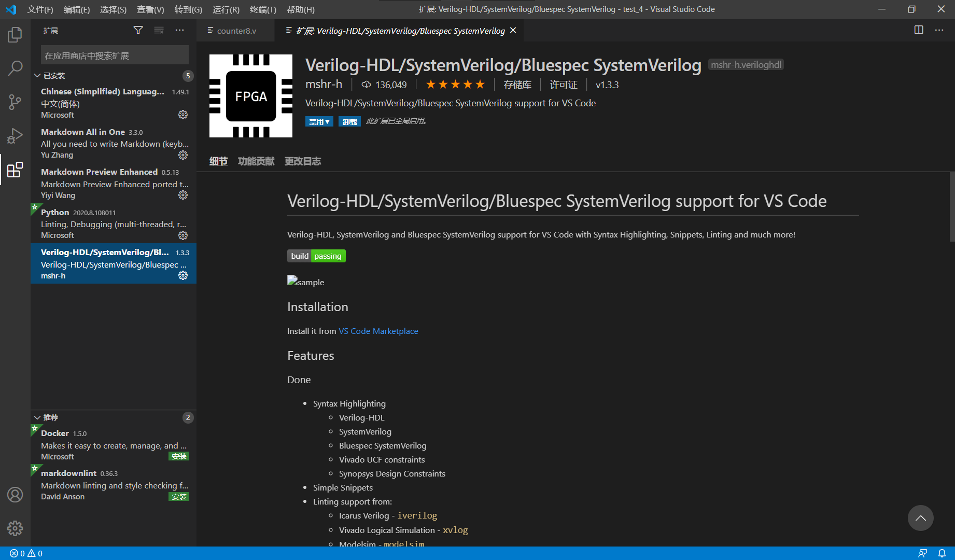Viewport: 955px width, 560px height.
Task: Open editor more actions ellipsis
Action: pos(939,30)
